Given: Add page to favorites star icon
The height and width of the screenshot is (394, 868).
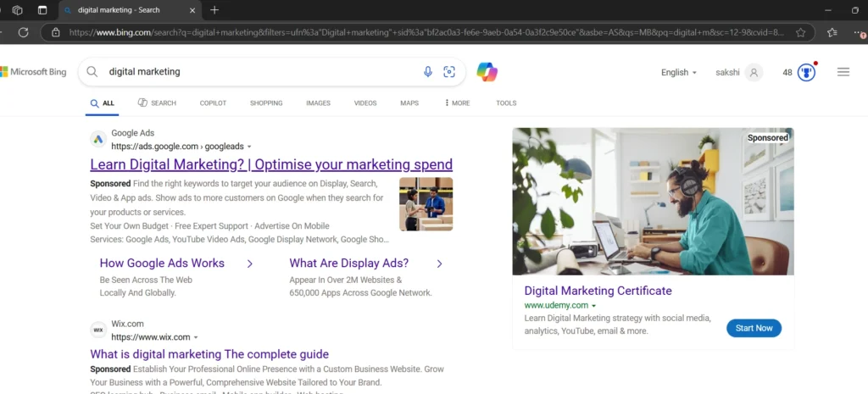Looking at the screenshot, I should point(800,33).
